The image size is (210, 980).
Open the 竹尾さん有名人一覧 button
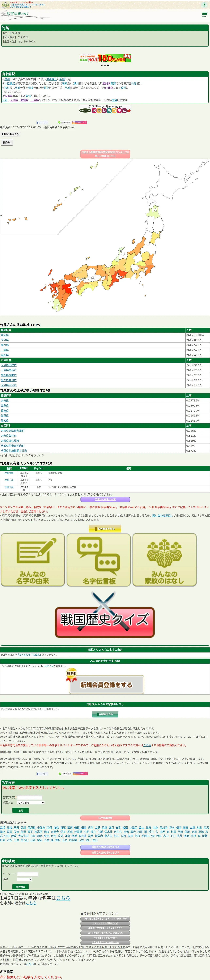[x=105, y=499]
